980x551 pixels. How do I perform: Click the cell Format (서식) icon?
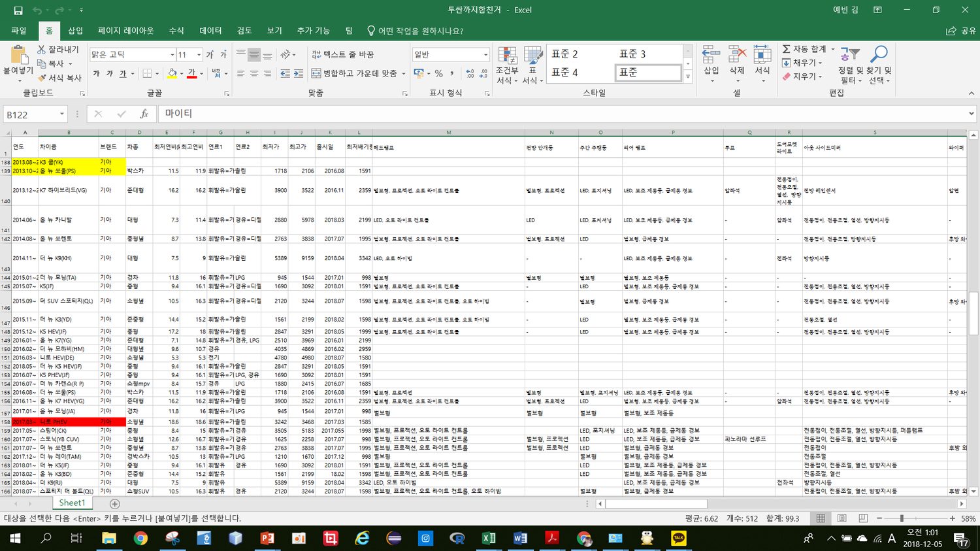click(762, 55)
